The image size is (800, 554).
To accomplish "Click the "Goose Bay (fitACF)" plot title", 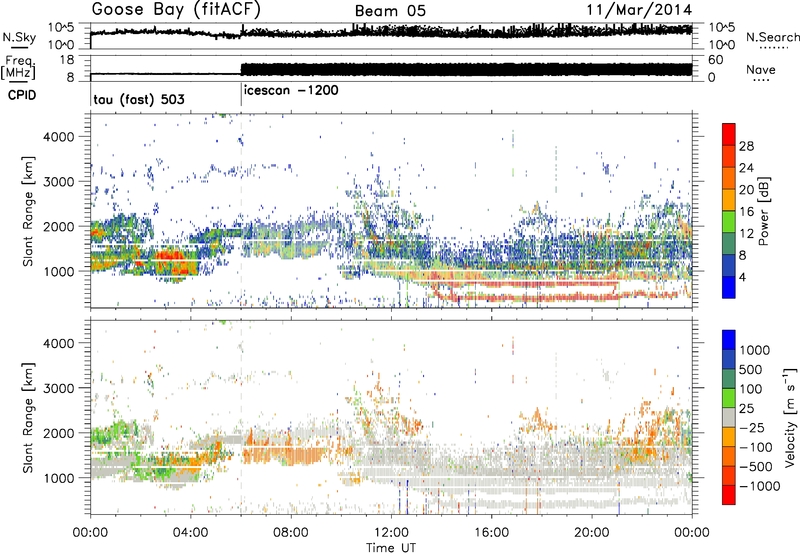I will [x=176, y=10].
